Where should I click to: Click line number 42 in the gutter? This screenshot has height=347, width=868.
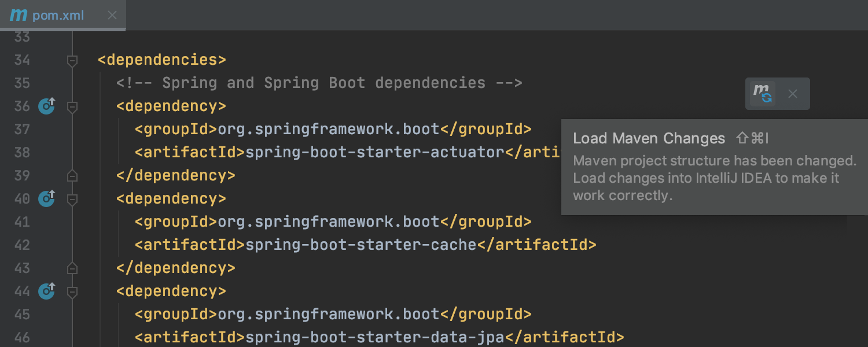22,245
